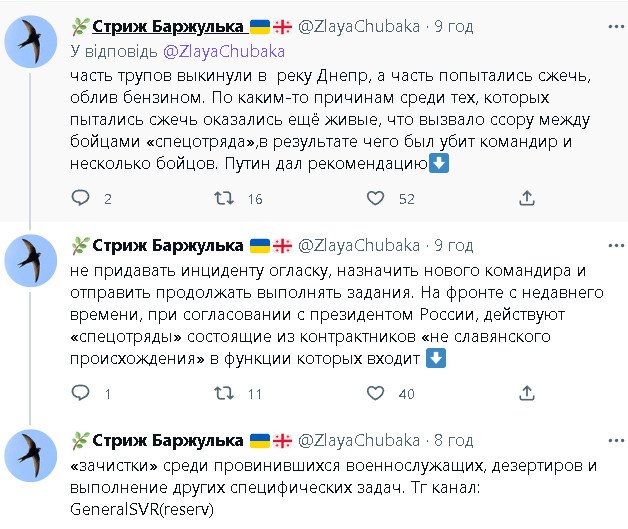Screen dimensions: 628x529
Task: Open replies on the second tweet
Action: tap(83, 394)
